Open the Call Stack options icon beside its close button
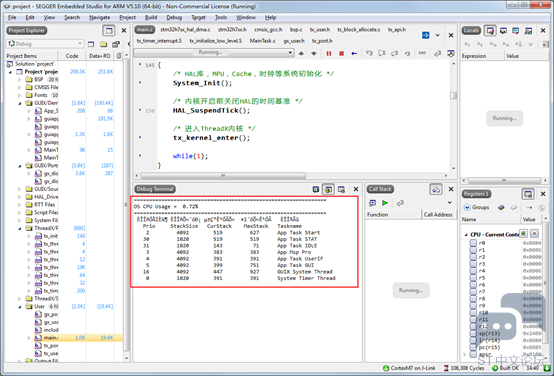Image resolution: width=554 pixels, height=376 pixels. (x=436, y=189)
